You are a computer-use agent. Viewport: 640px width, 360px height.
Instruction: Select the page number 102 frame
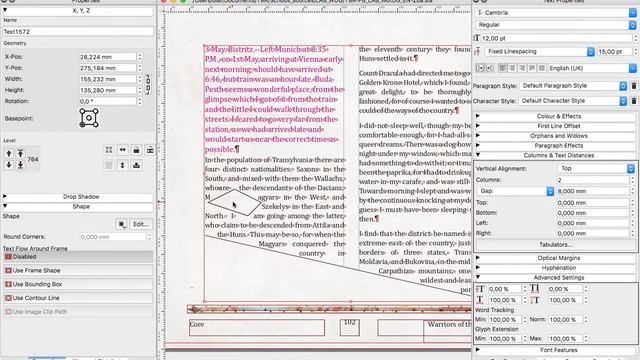point(350,328)
